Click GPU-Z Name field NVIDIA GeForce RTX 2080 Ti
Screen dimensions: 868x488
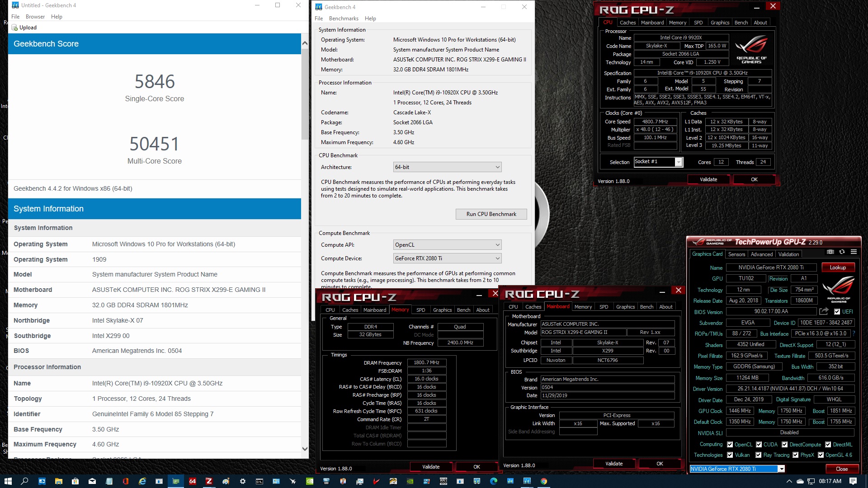coord(771,267)
